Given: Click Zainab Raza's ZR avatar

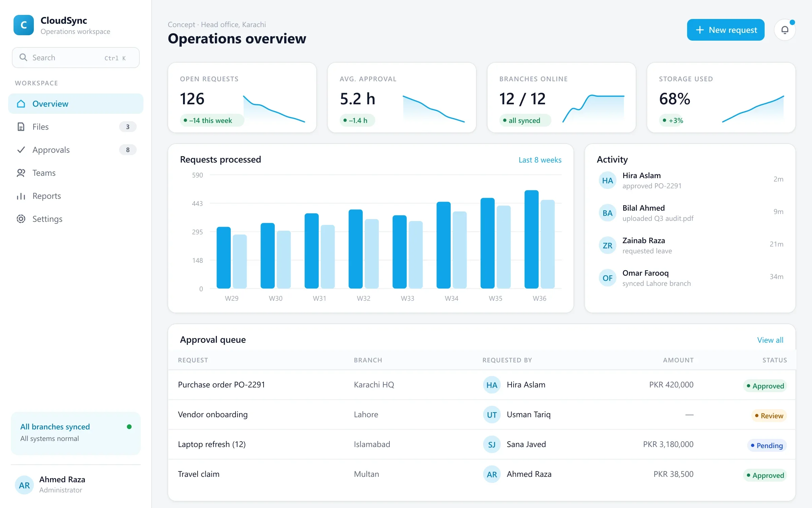Looking at the screenshot, I should point(607,246).
